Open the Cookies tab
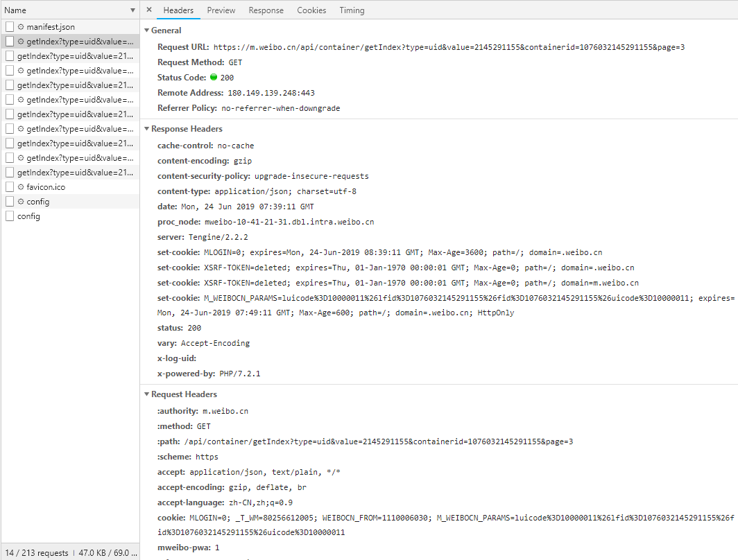 click(x=311, y=10)
